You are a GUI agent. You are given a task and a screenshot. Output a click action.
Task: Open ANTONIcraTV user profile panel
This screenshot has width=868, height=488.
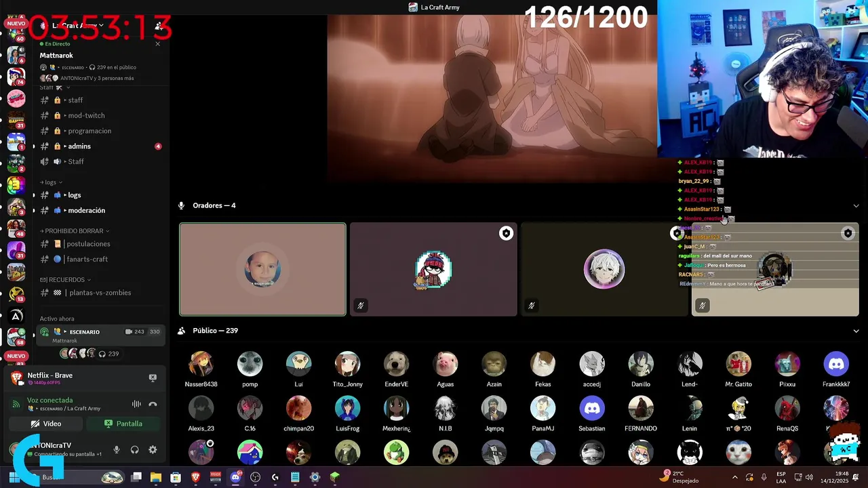(56, 449)
